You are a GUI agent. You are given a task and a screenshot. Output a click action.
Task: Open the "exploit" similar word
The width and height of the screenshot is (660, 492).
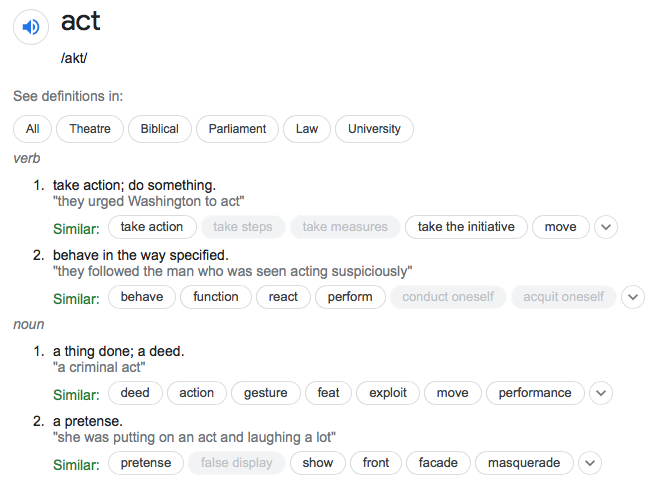(x=388, y=393)
